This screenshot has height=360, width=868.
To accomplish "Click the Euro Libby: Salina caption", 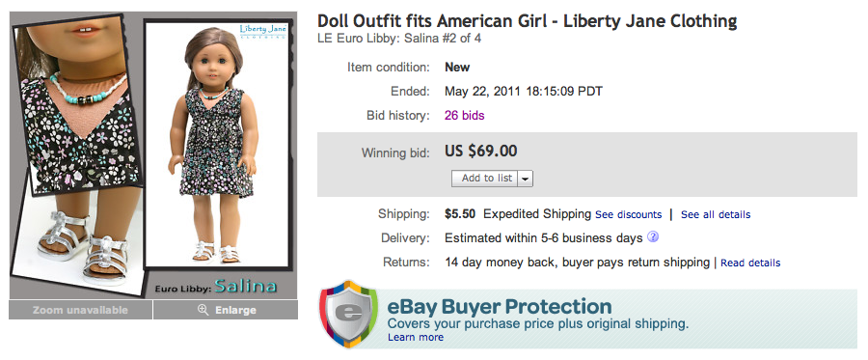I will (216, 287).
